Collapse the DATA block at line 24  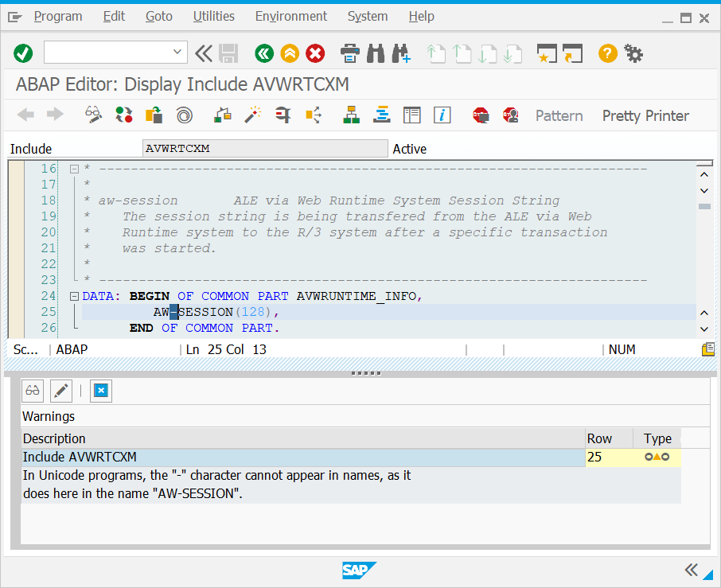pyautogui.click(x=74, y=297)
